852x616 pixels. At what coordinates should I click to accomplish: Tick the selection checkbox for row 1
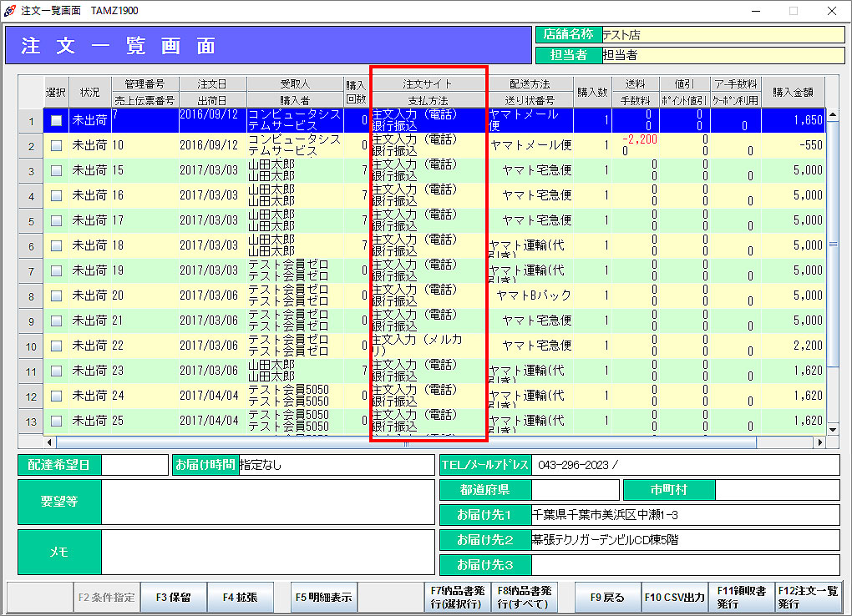coord(56,121)
